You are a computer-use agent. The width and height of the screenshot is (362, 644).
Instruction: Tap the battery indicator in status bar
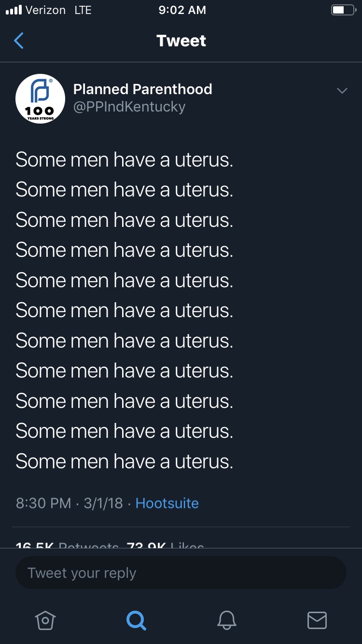pyautogui.click(x=343, y=10)
